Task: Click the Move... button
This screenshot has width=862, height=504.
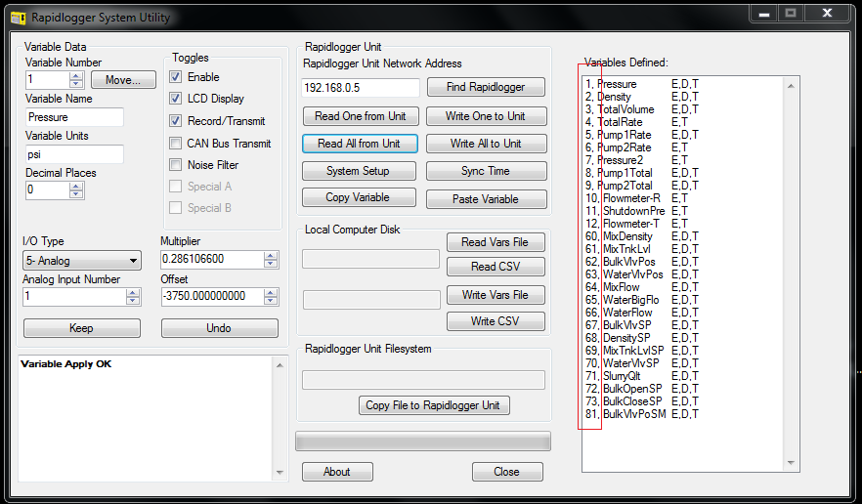Action: point(123,80)
